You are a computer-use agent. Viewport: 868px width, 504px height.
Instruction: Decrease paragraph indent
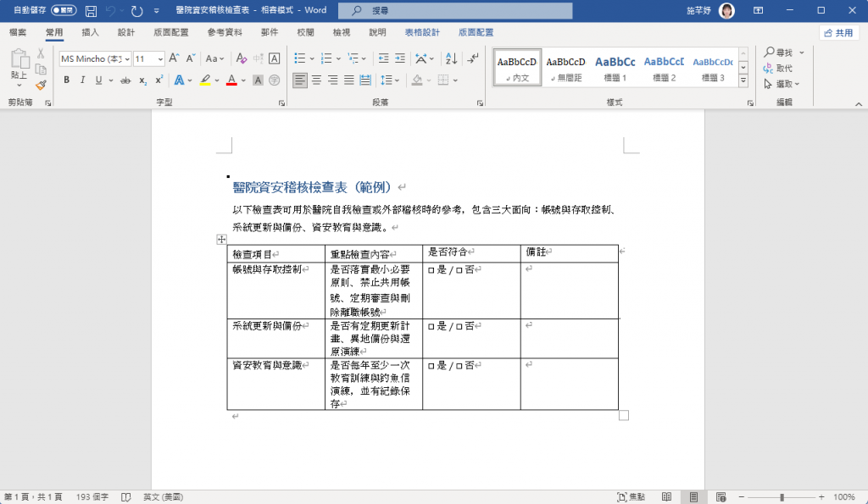coord(384,58)
